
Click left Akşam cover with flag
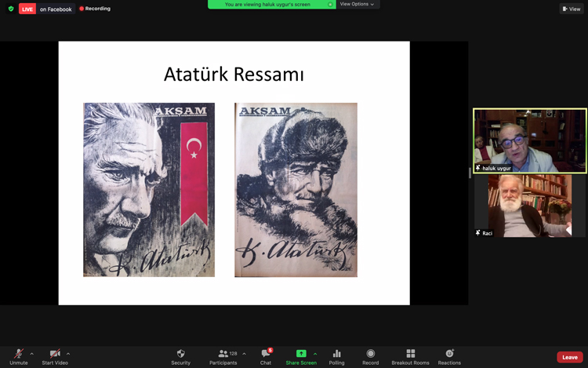pos(149,190)
